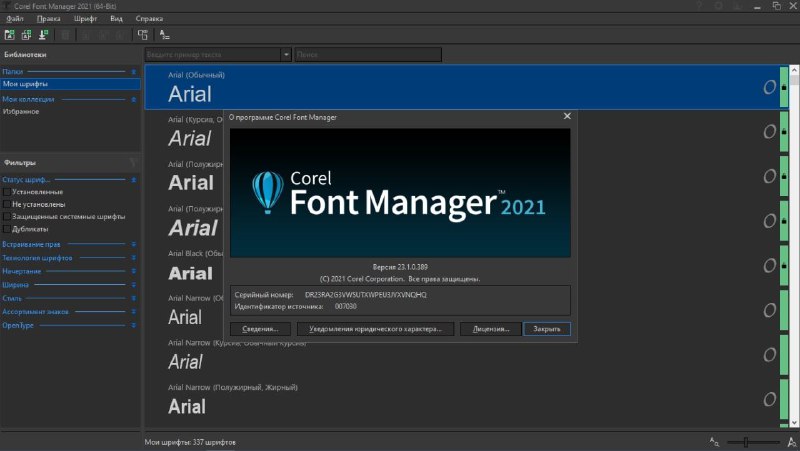800x451 pixels.
Task: Click the Идентификатор источника value 007030
Action: click(x=345, y=307)
